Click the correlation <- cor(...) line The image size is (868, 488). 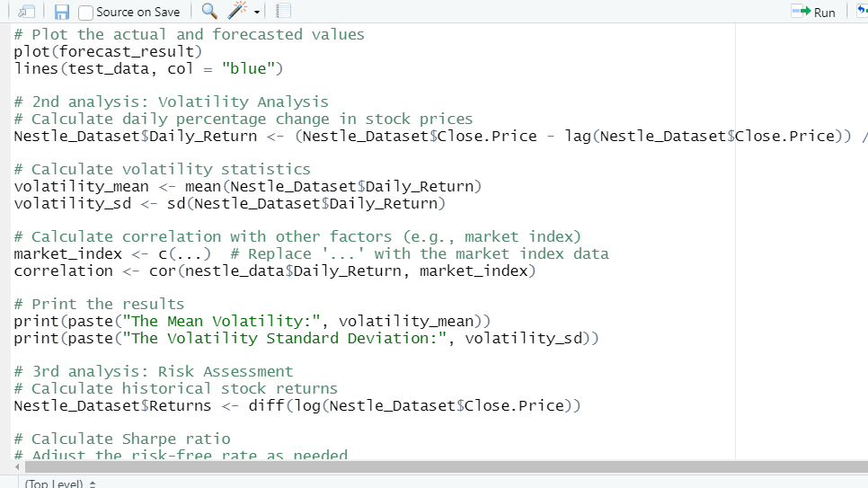coord(275,271)
